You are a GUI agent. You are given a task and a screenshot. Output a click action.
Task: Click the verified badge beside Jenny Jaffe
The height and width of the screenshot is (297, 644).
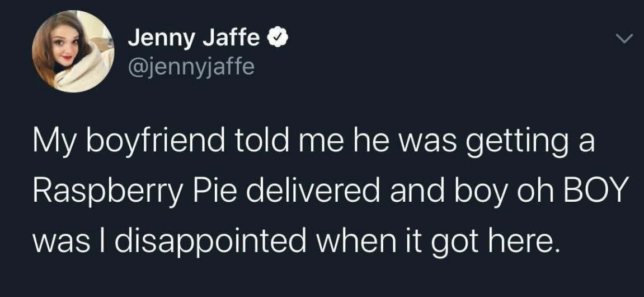[277, 40]
